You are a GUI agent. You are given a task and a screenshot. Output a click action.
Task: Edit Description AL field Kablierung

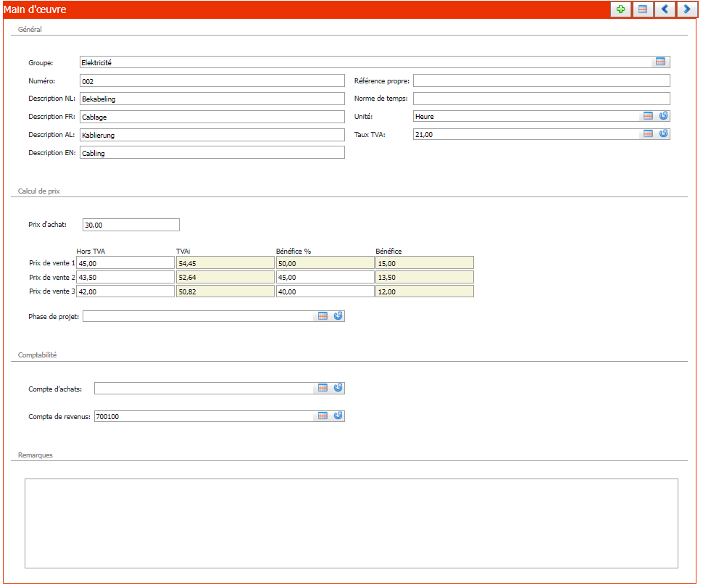tap(212, 135)
